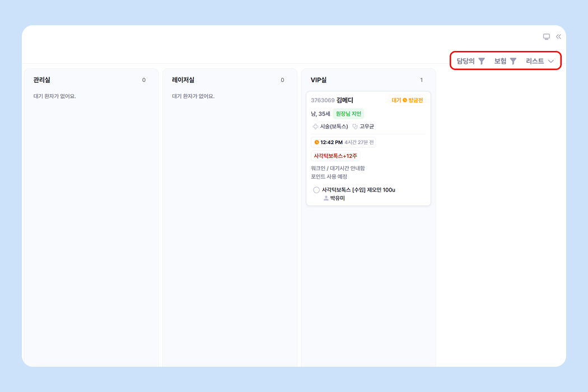Click the 사각턱보톡스+12주 red tag
The image size is (588, 392).
[x=335, y=156]
